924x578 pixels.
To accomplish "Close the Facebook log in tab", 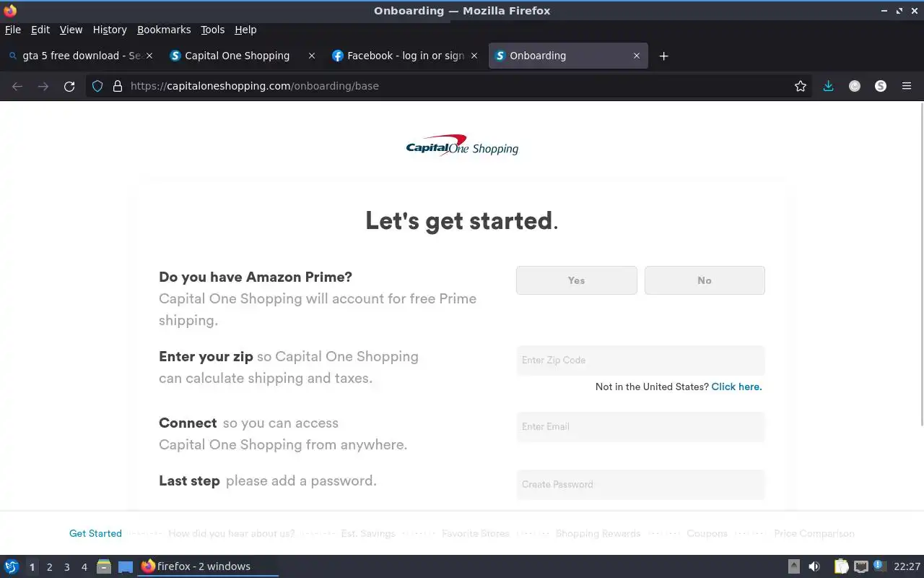I will [474, 56].
